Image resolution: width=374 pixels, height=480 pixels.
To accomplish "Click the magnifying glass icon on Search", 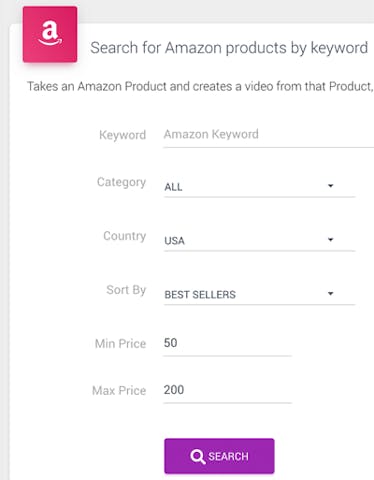I will pos(198,456).
